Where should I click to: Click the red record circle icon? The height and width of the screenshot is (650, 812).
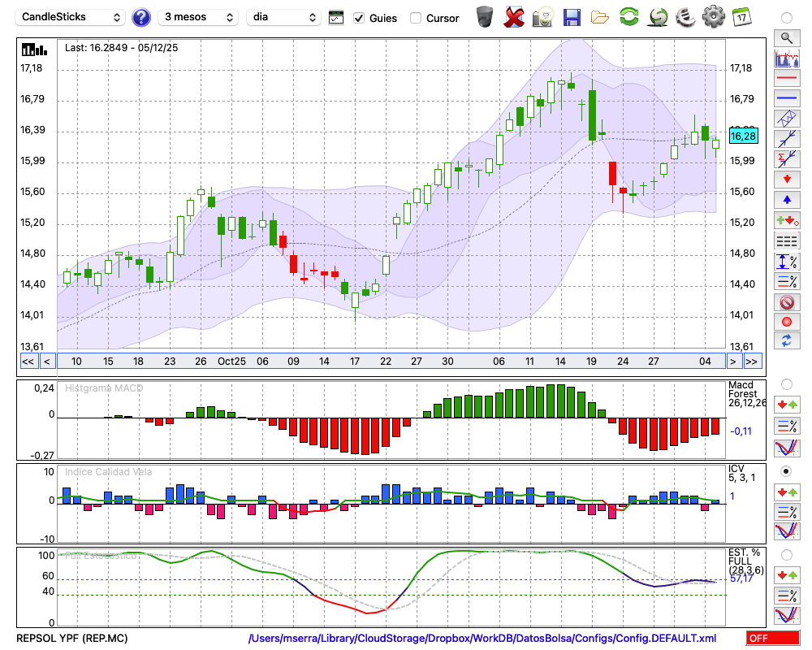pyautogui.click(x=787, y=322)
